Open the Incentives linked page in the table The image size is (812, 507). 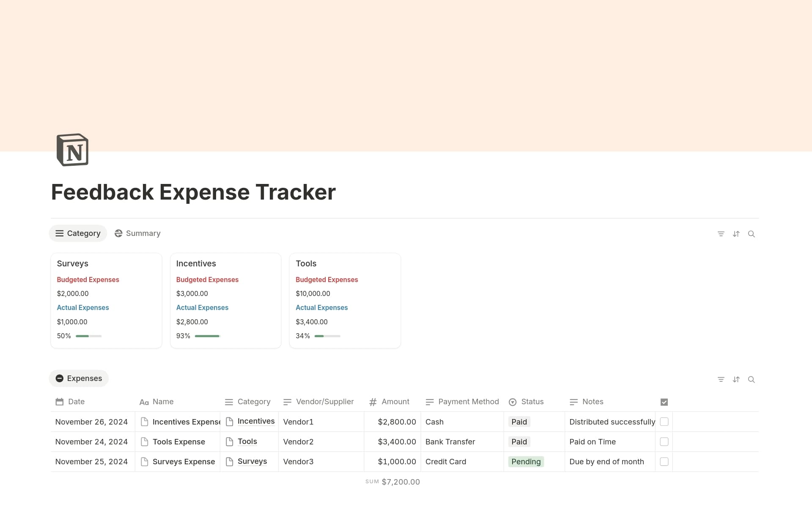click(x=256, y=421)
